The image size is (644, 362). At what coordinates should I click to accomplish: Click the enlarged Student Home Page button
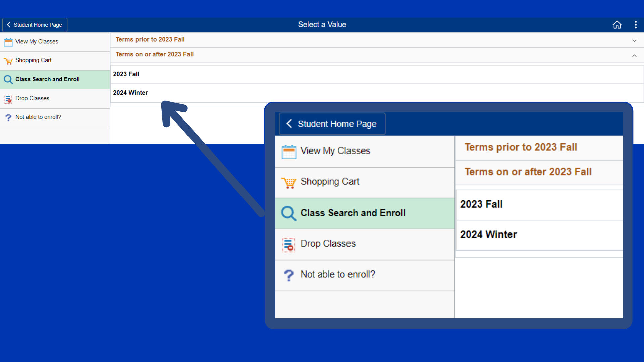point(332,124)
